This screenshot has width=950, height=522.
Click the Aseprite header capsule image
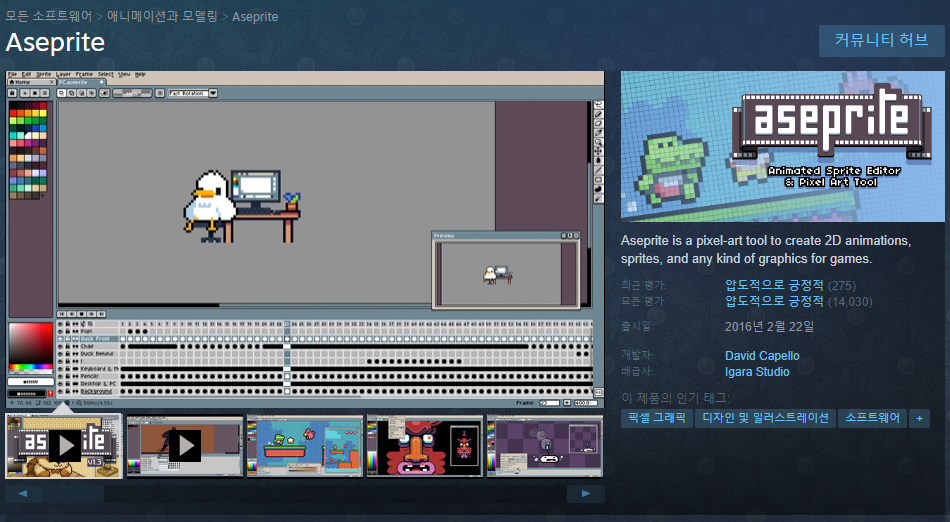pyautogui.click(x=782, y=147)
